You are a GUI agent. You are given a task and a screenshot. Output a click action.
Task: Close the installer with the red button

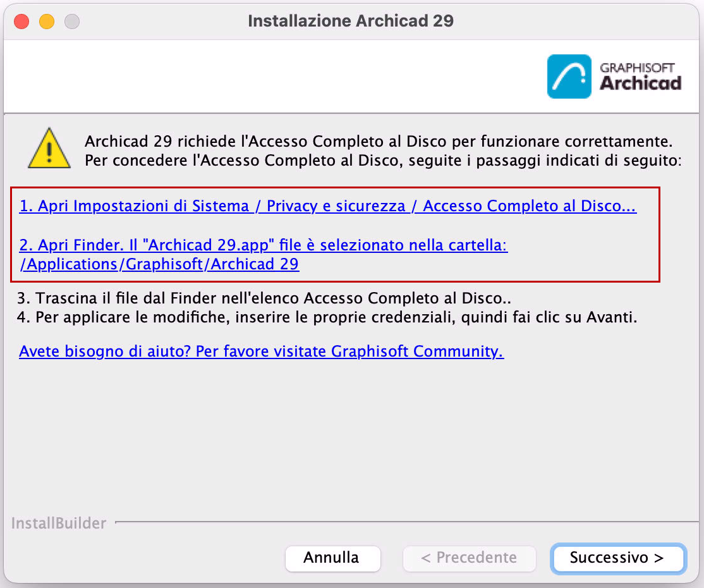tap(21, 21)
